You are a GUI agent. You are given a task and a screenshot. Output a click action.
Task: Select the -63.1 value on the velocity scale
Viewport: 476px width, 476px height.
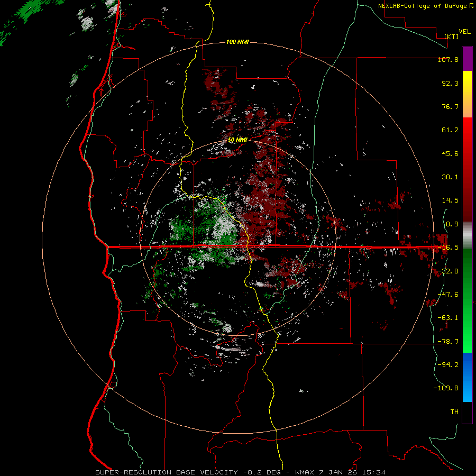(x=448, y=318)
